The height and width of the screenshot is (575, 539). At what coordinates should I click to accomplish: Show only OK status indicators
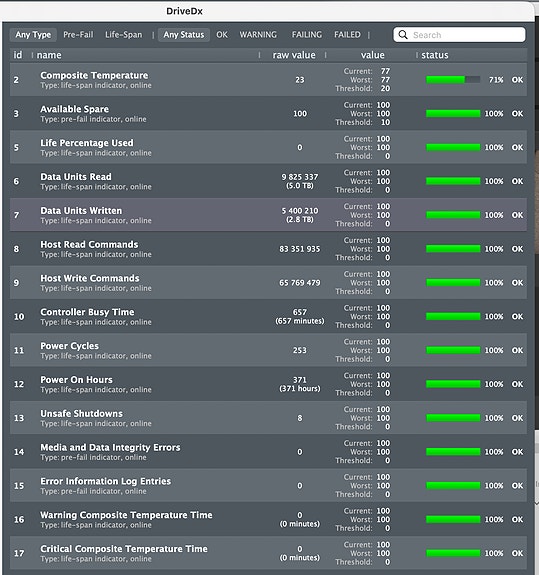click(222, 35)
